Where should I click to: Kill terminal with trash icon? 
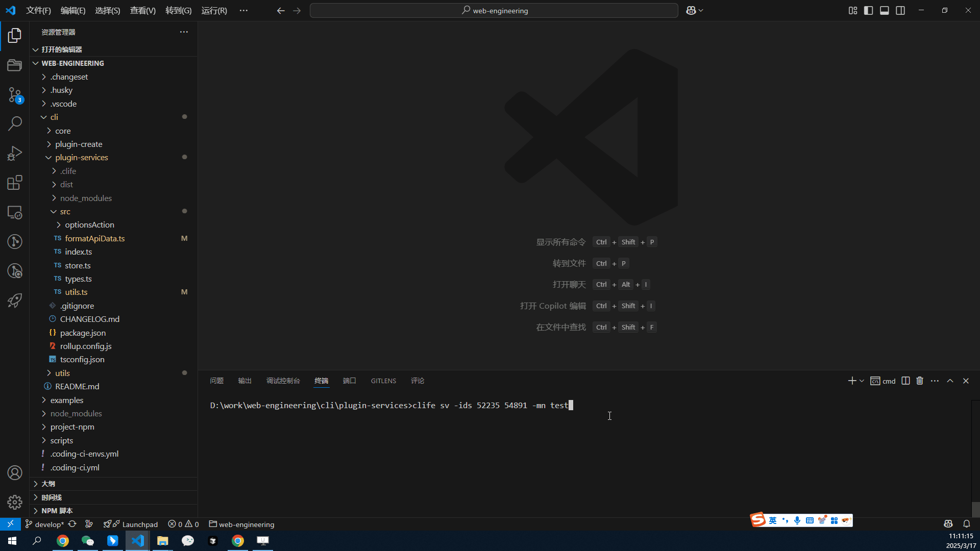point(920,381)
